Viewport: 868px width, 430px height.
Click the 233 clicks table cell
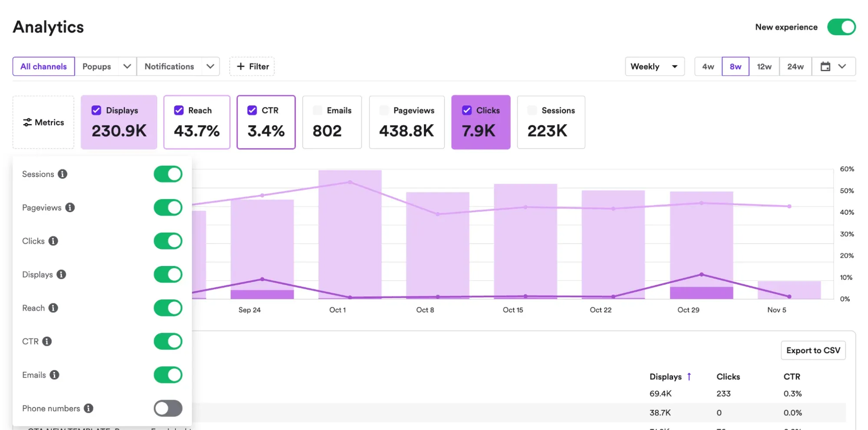tap(723, 394)
